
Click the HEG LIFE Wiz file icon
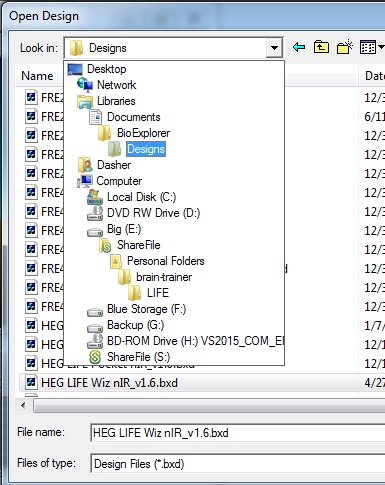point(31,382)
